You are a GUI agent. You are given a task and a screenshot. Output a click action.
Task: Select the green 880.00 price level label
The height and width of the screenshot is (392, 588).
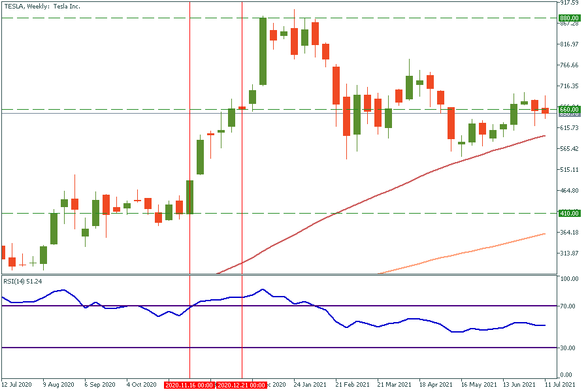(x=569, y=18)
